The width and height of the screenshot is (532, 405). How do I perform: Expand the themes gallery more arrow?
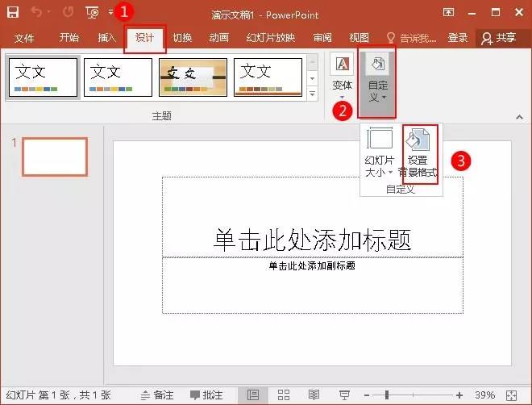click(x=312, y=94)
